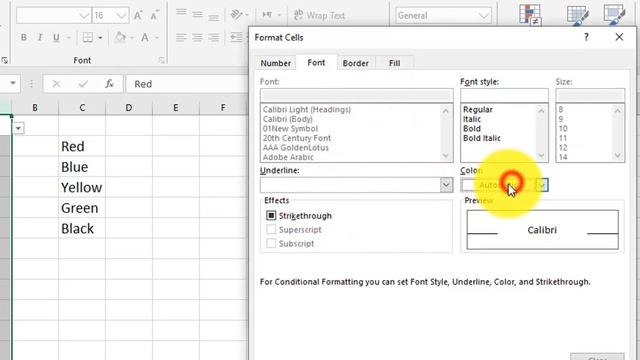Click the Format Cells help question mark

(x=586, y=37)
